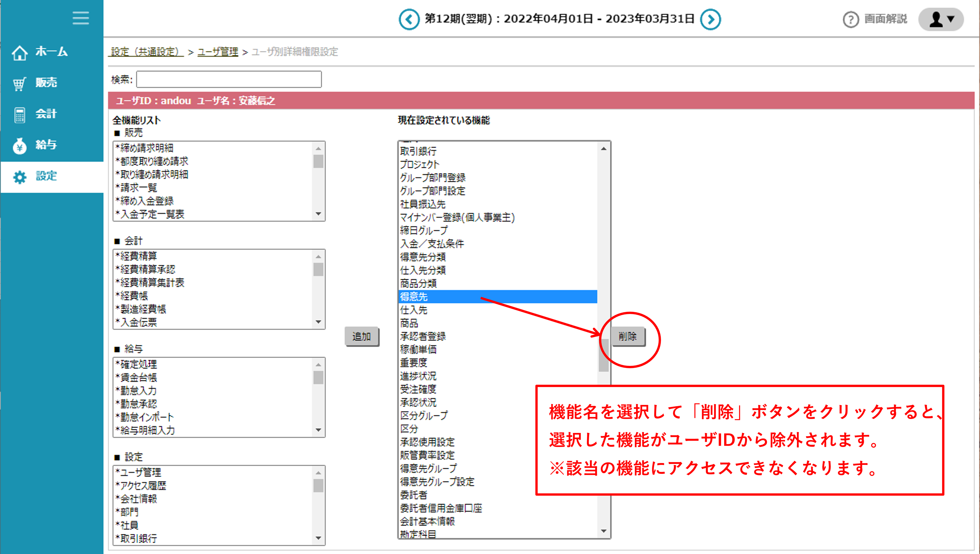
Task: Select *入金予定一覧表 item
Action: pyautogui.click(x=213, y=214)
